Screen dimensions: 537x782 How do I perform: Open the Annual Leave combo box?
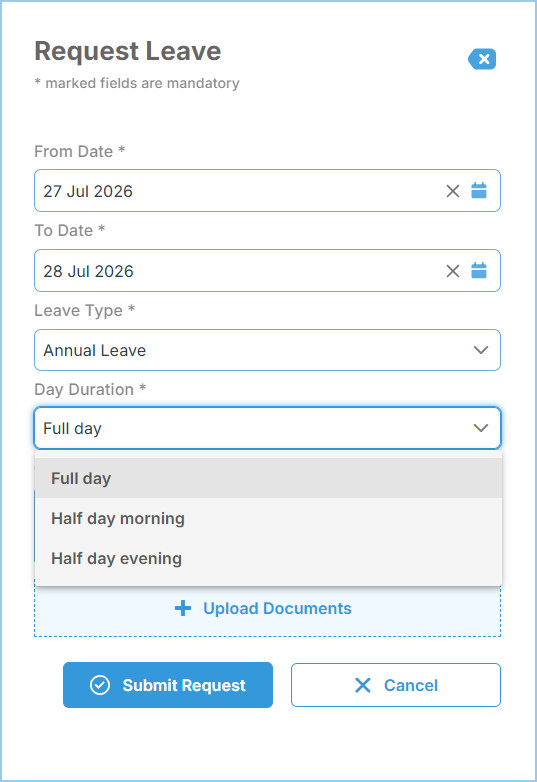point(267,350)
